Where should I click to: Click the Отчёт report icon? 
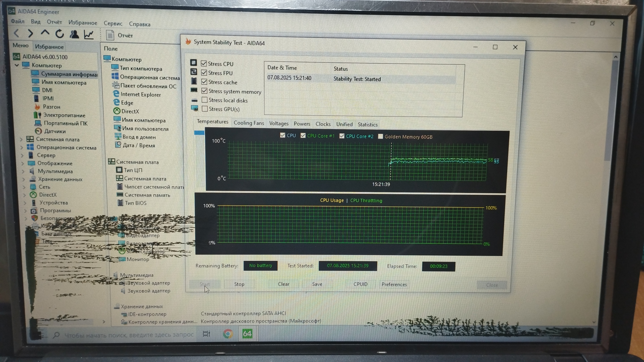(x=110, y=35)
